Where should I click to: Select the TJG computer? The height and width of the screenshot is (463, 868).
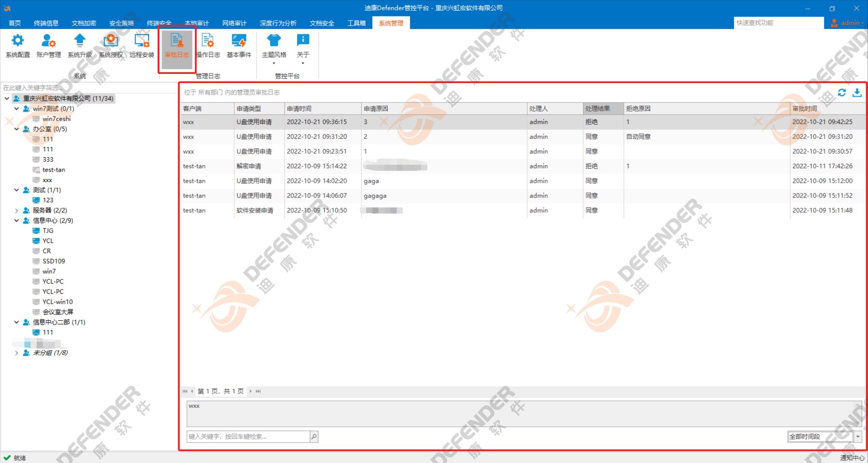pyautogui.click(x=48, y=230)
